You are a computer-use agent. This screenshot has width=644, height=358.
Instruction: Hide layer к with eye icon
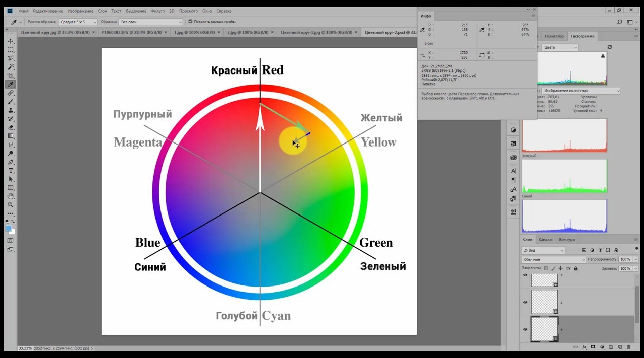(525, 329)
